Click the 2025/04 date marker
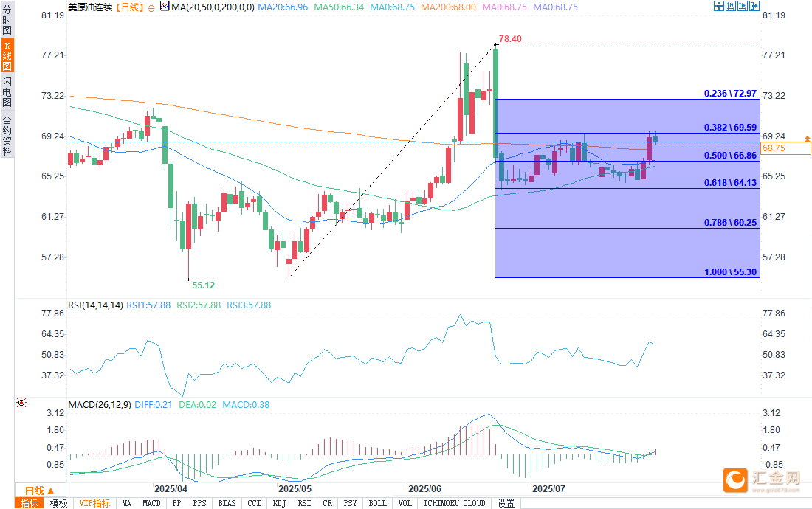The width and height of the screenshot is (812, 509). click(x=171, y=489)
